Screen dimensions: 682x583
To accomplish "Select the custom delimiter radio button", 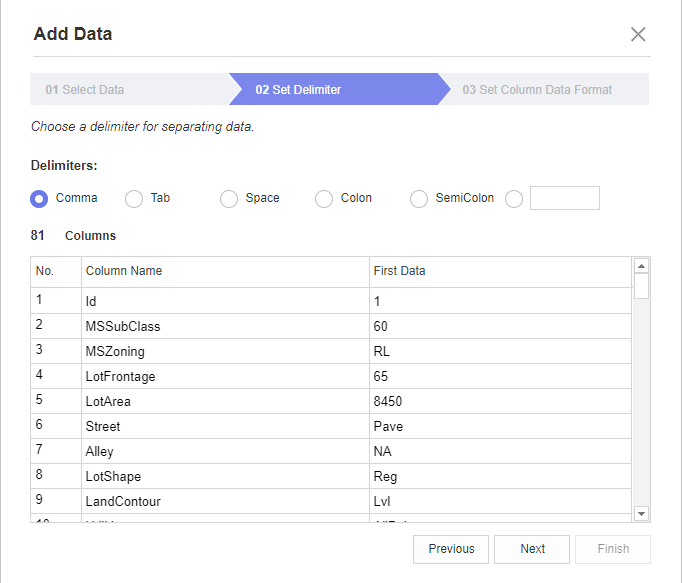I will click(514, 199).
